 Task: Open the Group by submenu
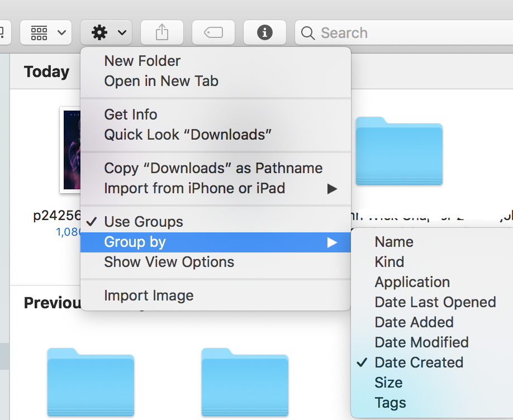click(216, 242)
